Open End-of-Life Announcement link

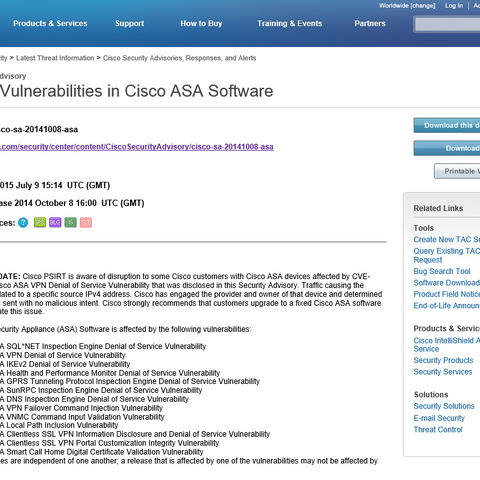[447, 306]
